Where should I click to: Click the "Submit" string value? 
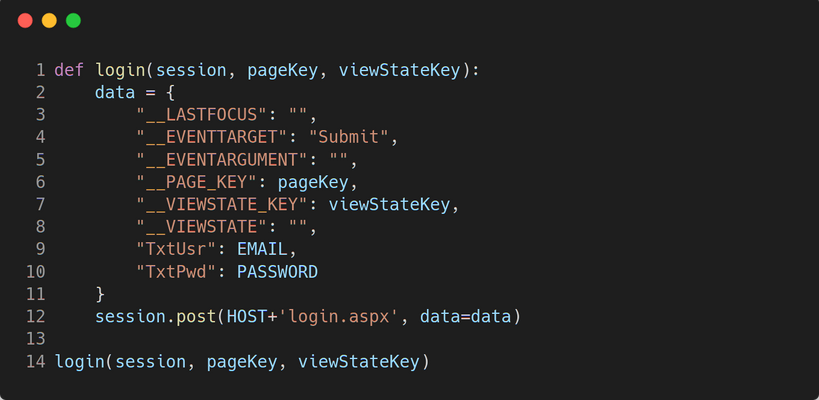point(349,137)
